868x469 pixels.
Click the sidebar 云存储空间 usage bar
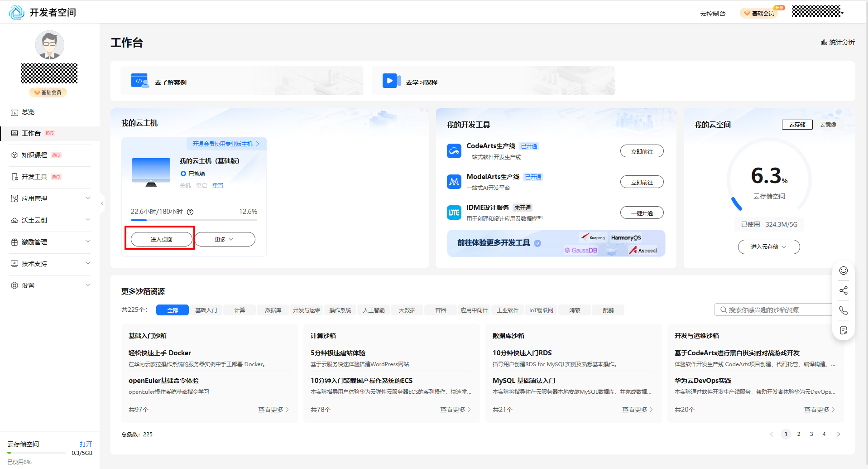tap(37, 453)
